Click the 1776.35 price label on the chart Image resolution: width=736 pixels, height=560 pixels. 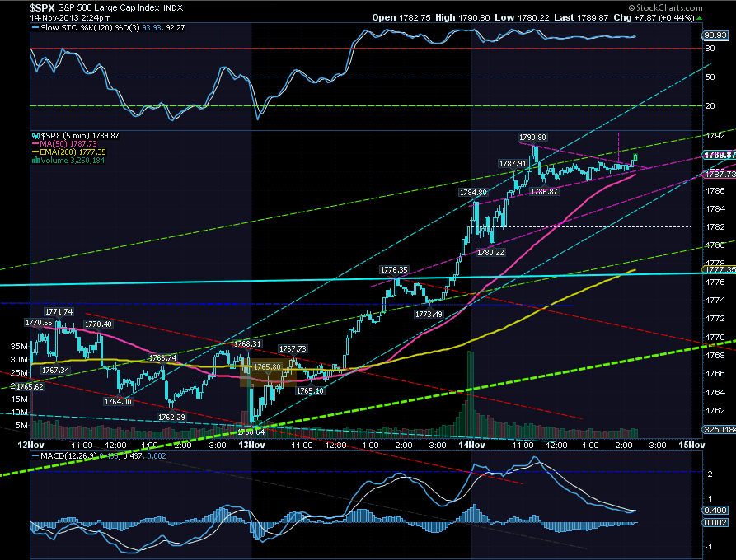click(394, 269)
